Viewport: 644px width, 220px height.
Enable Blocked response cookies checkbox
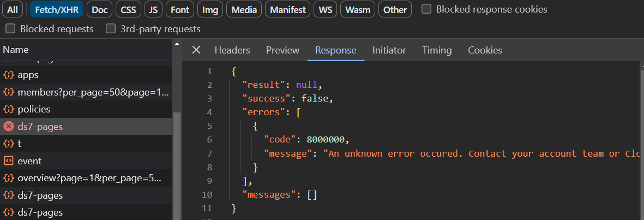point(427,9)
